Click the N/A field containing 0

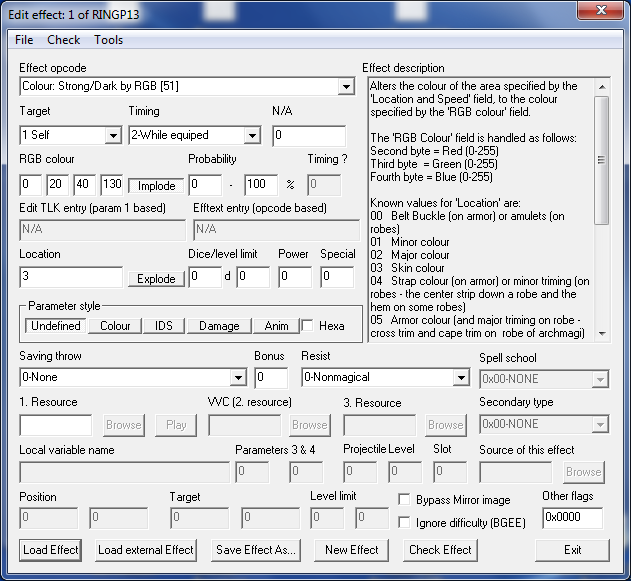[x=309, y=136]
